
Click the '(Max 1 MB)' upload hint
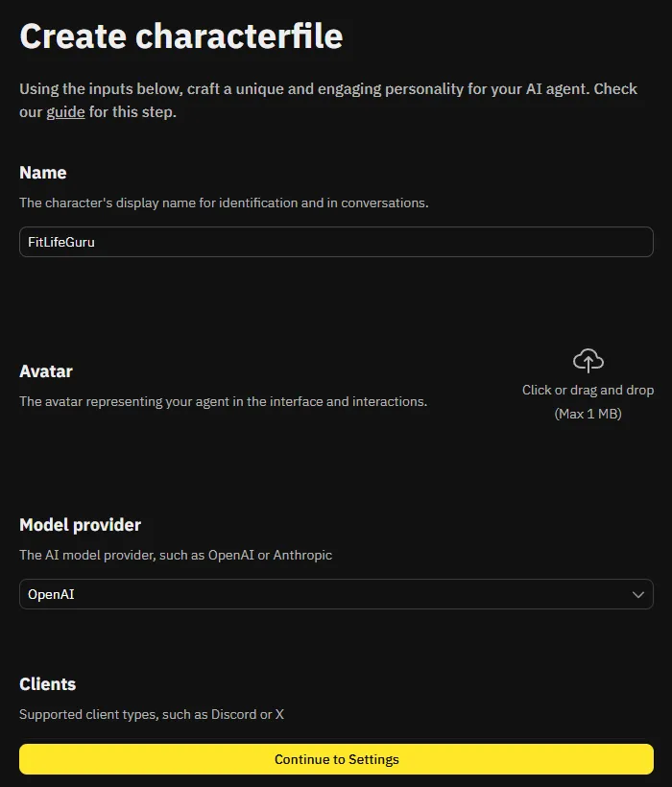(588, 414)
